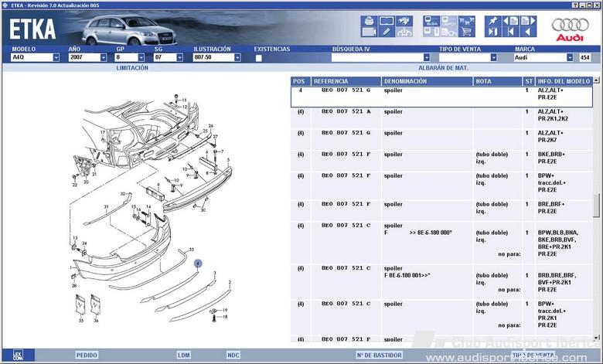Select row with 'F 8E-6-180 001>>*'

441,283
